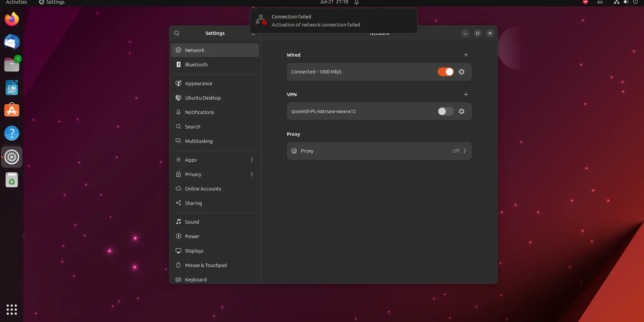Image resolution: width=644 pixels, height=322 pixels.
Task: Select Online Accounts in sidebar
Action: (x=215, y=189)
